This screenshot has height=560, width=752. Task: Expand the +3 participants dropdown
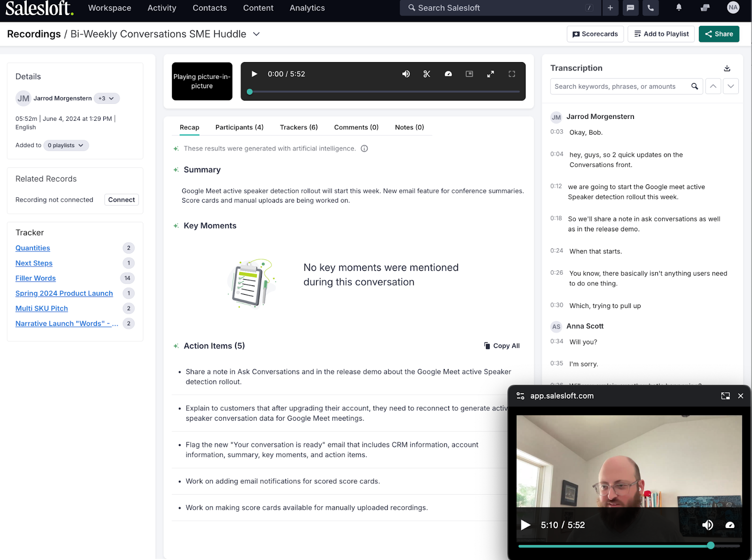[x=107, y=98]
